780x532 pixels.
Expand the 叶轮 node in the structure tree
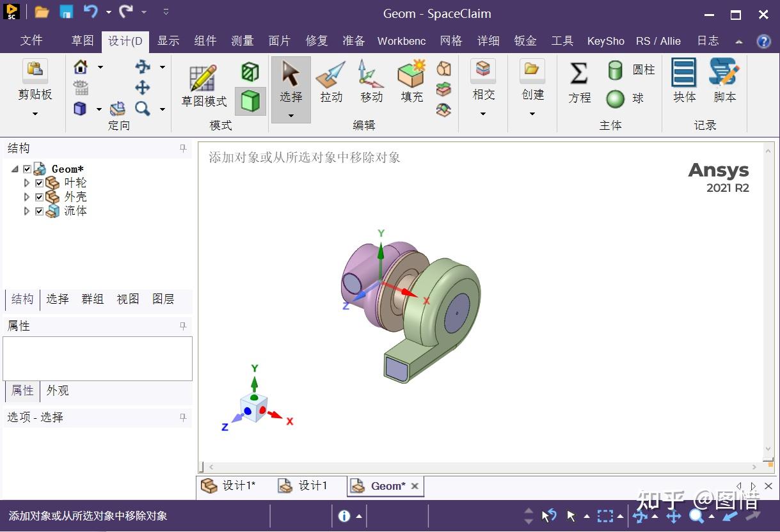coord(26,182)
